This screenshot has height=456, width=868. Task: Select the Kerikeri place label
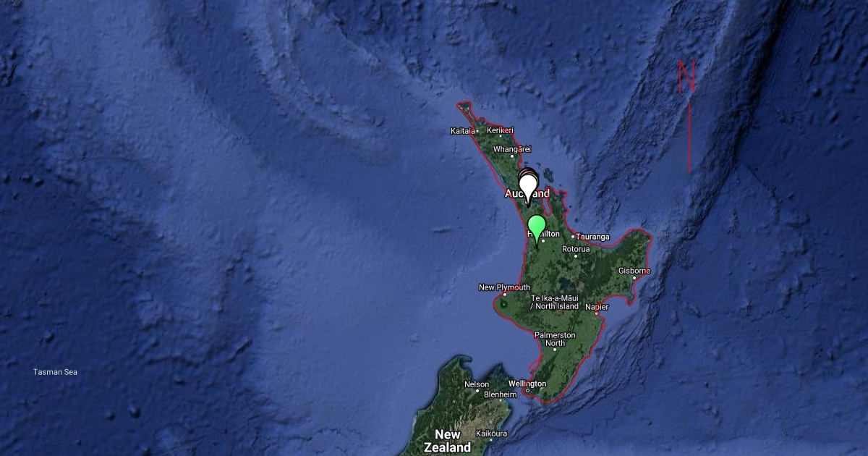pyautogui.click(x=500, y=130)
